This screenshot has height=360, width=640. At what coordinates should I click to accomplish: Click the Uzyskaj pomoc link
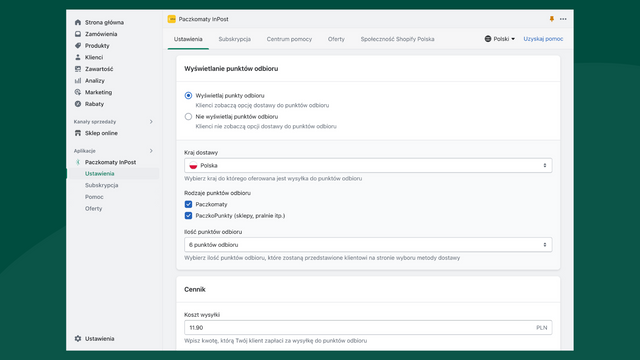coord(543,39)
